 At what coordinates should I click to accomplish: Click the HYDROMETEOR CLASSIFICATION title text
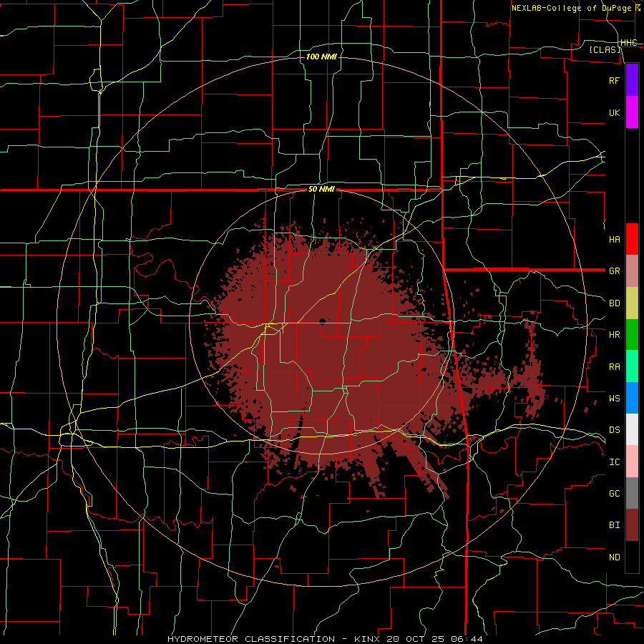[251, 639]
